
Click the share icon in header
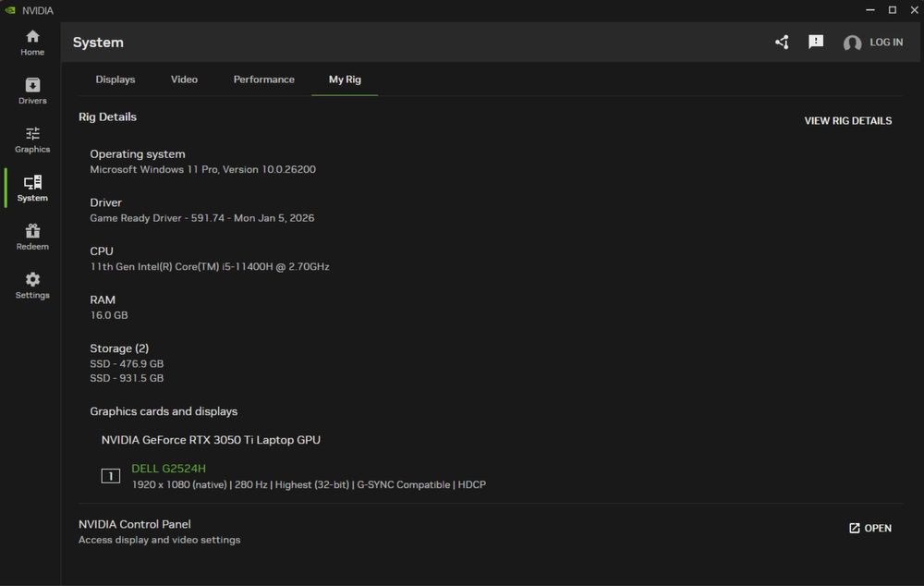[782, 42]
